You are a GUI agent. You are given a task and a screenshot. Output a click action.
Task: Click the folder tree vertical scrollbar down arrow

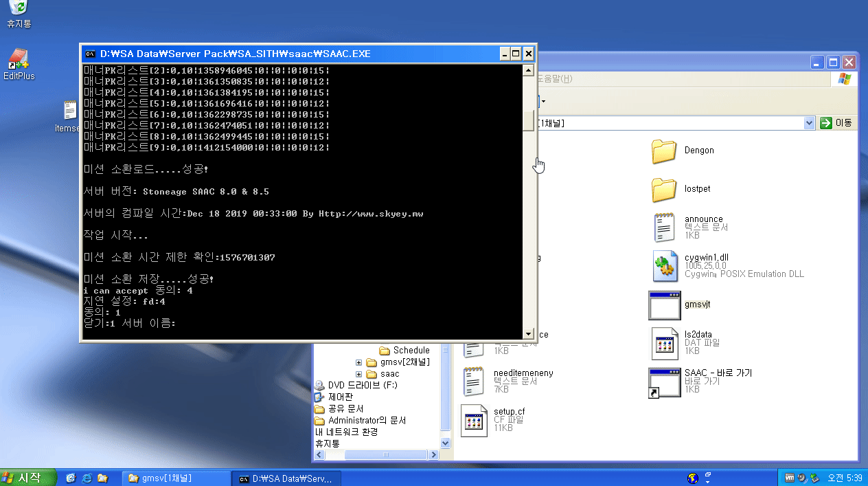(444, 443)
